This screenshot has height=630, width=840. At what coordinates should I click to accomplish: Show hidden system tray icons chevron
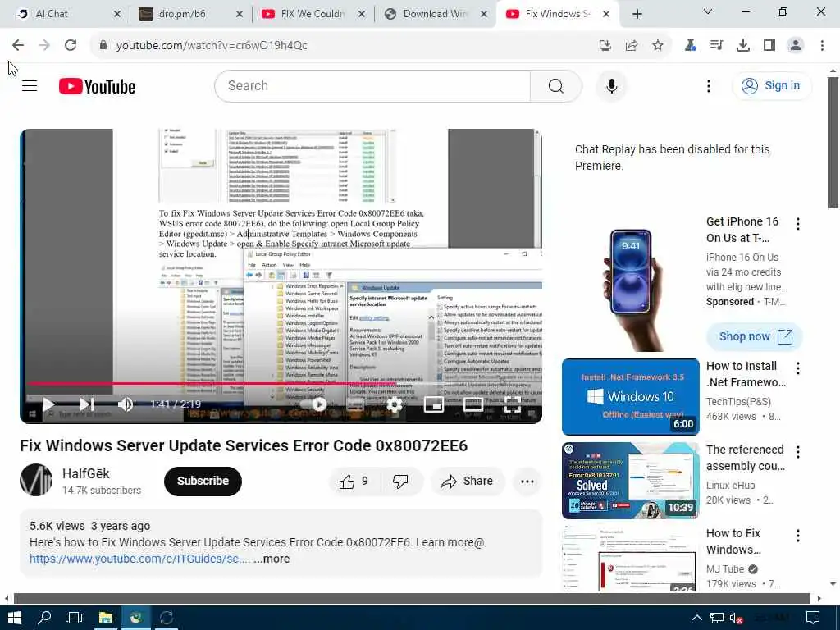click(696, 618)
